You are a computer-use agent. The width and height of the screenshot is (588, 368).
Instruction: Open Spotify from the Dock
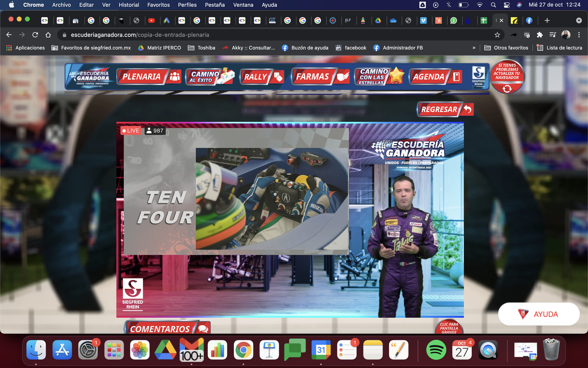pyautogui.click(x=436, y=350)
